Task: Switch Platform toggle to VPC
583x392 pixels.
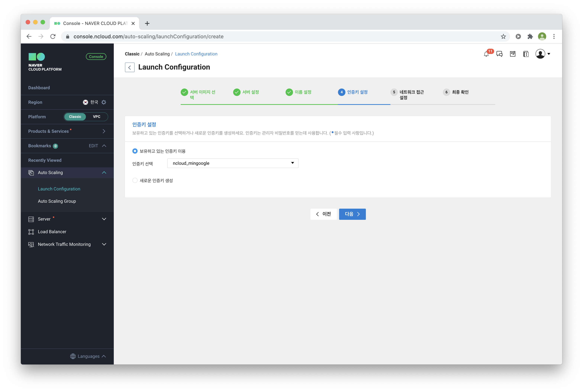Action: 96,117
